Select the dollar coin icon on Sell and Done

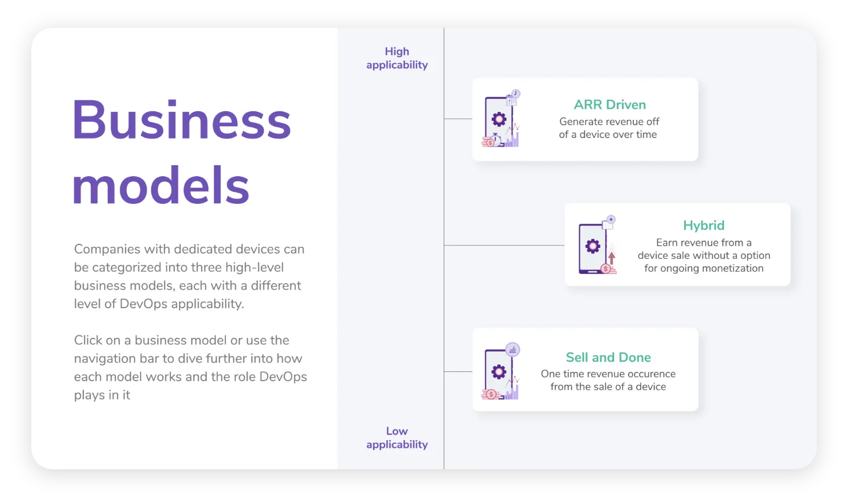491,394
